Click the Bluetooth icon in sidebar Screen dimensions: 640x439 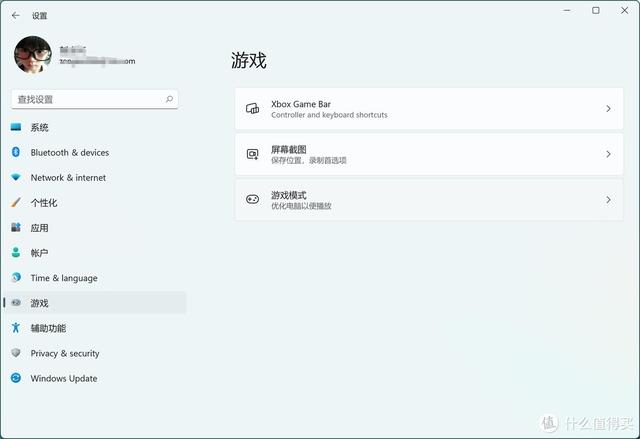click(x=16, y=152)
